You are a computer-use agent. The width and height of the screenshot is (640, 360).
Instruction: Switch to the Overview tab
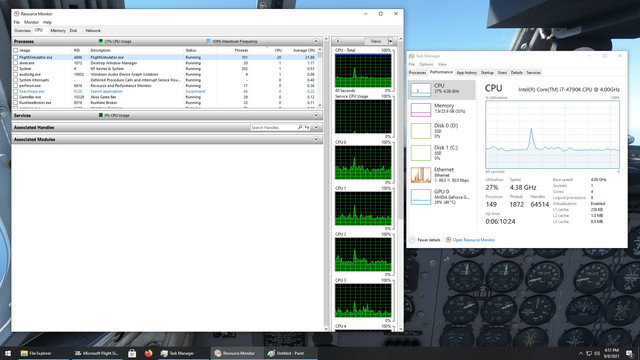point(22,31)
